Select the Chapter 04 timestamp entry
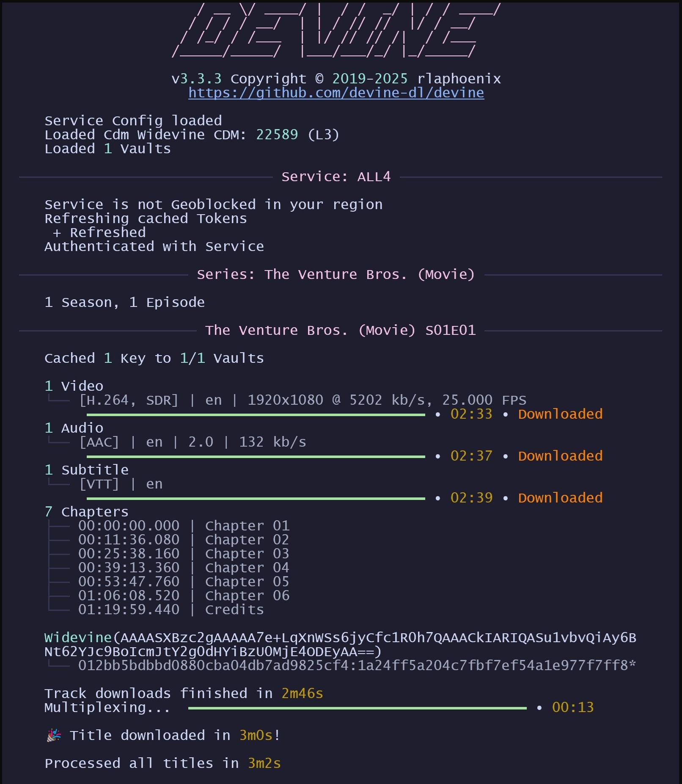 [129, 568]
